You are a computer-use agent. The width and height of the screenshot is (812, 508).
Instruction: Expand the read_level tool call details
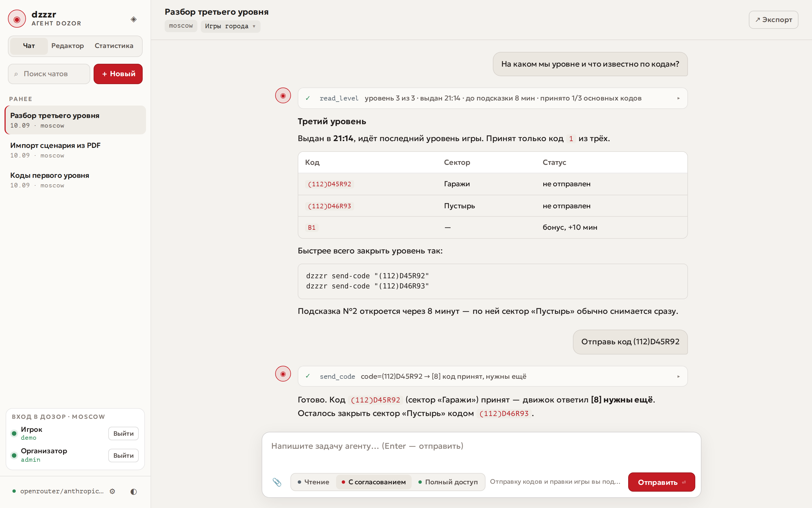[x=678, y=98]
